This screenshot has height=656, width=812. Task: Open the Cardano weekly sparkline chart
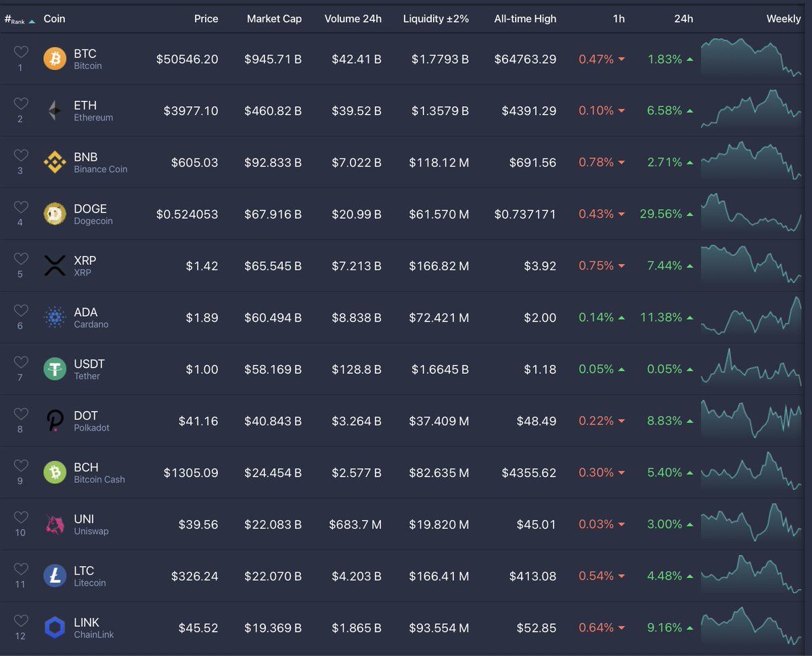coord(751,316)
